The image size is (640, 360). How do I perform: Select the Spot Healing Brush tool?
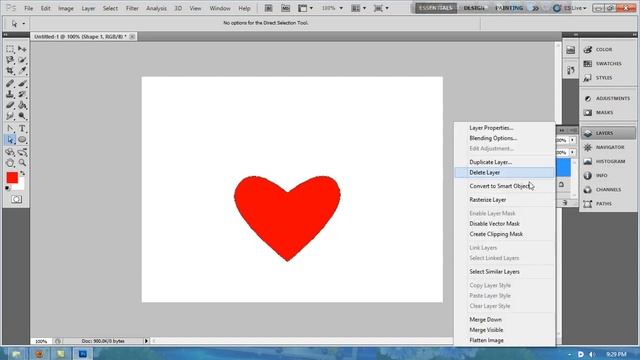tap(10, 84)
